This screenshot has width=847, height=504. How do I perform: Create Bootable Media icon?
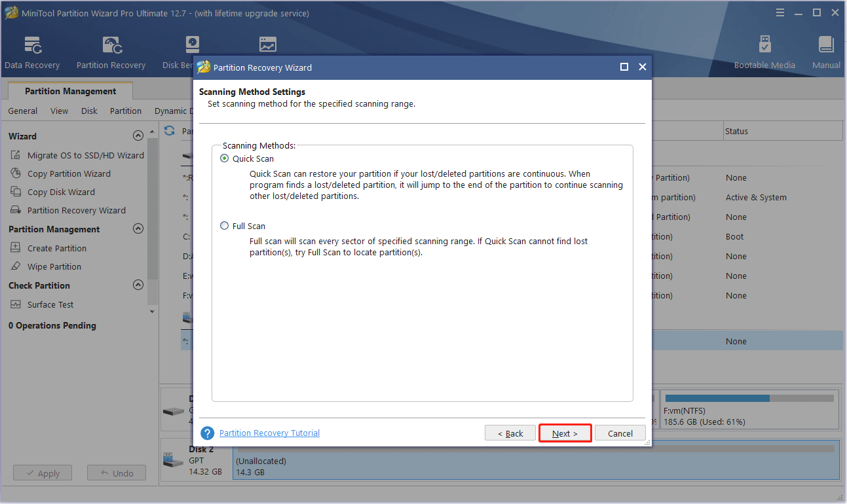tap(764, 45)
